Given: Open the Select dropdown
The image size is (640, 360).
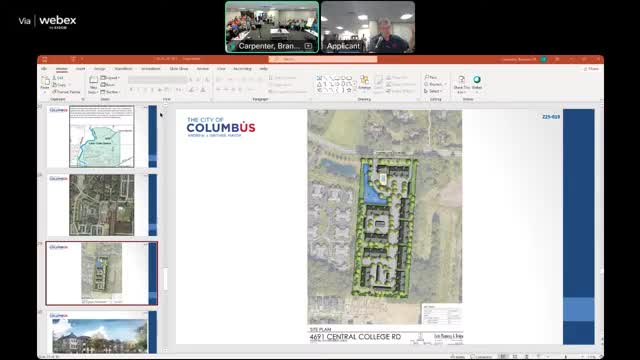Looking at the screenshot, I should click(x=433, y=91).
